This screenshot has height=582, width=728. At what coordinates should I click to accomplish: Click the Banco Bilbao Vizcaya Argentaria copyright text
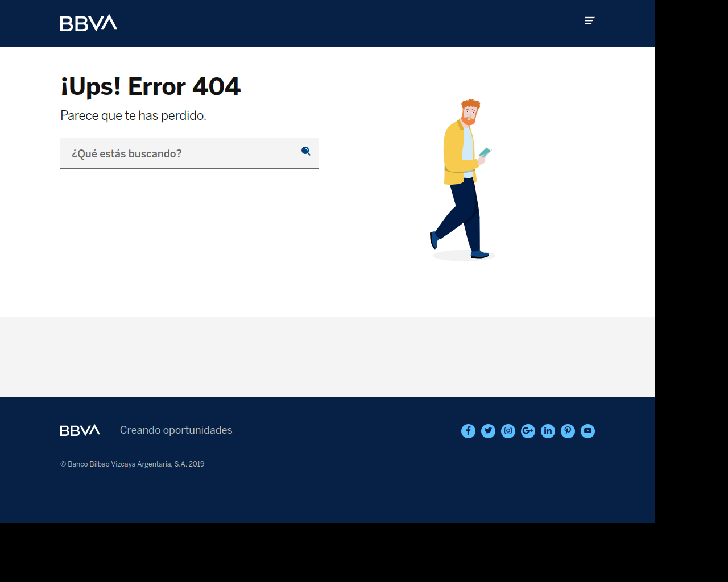(133, 464)
